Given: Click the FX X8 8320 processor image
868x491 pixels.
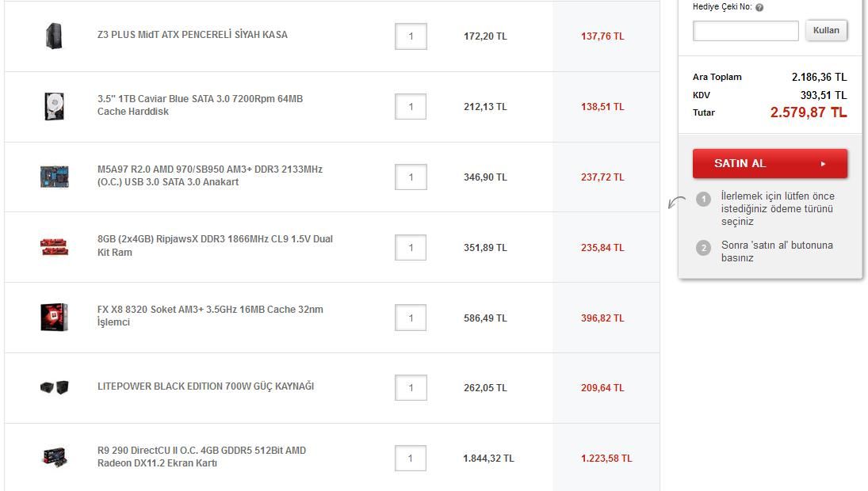Looking at the screenshot, I should coord(54,318).
